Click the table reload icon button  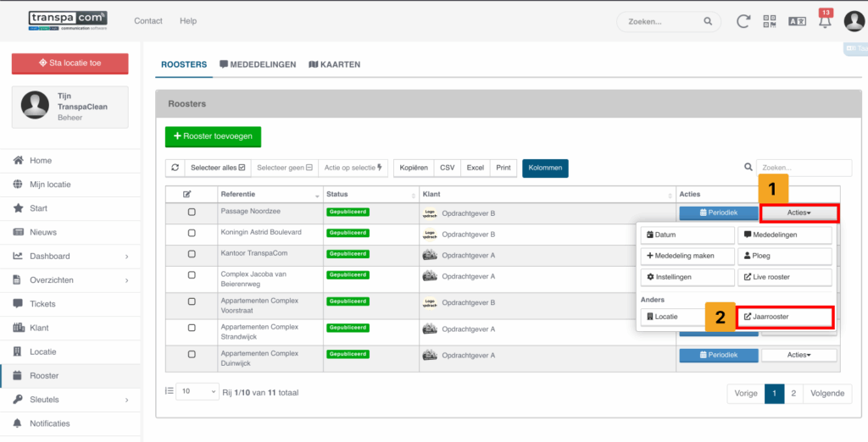tap(175, 168)
